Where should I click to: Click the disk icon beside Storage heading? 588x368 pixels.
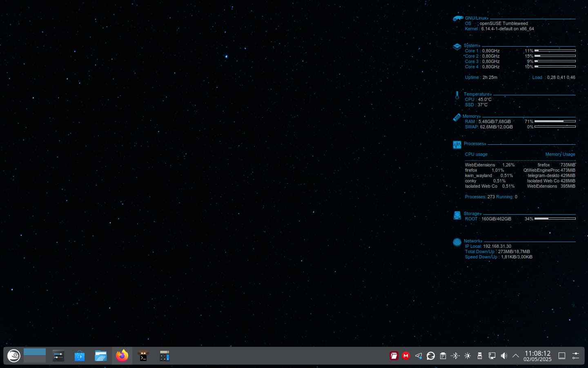(x=457, y=215)
